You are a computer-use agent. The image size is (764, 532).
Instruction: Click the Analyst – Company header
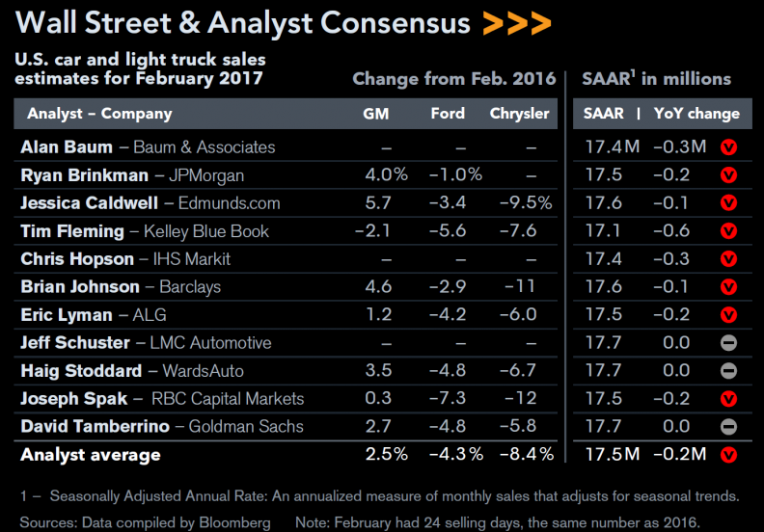pos(100,114)
